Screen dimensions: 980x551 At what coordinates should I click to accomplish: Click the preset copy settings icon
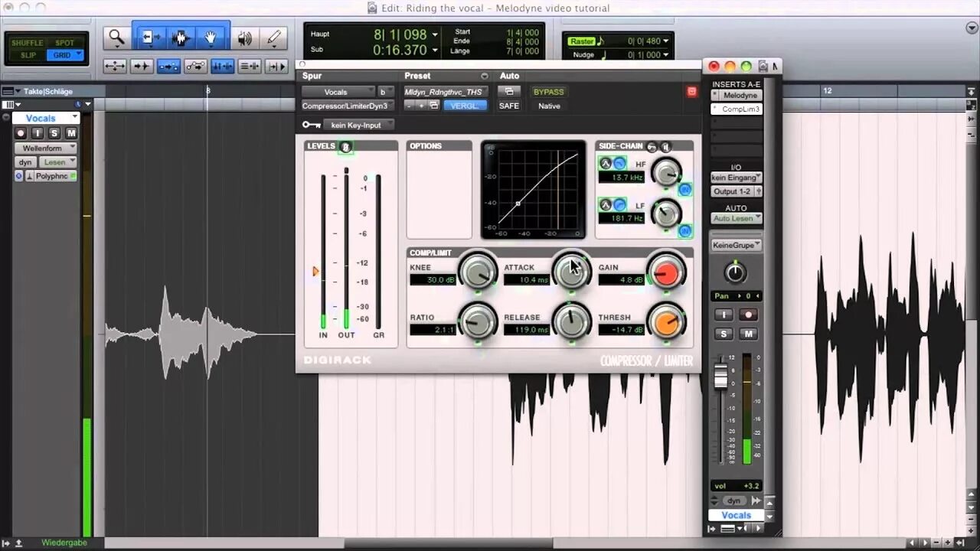[x=434, y=106]
